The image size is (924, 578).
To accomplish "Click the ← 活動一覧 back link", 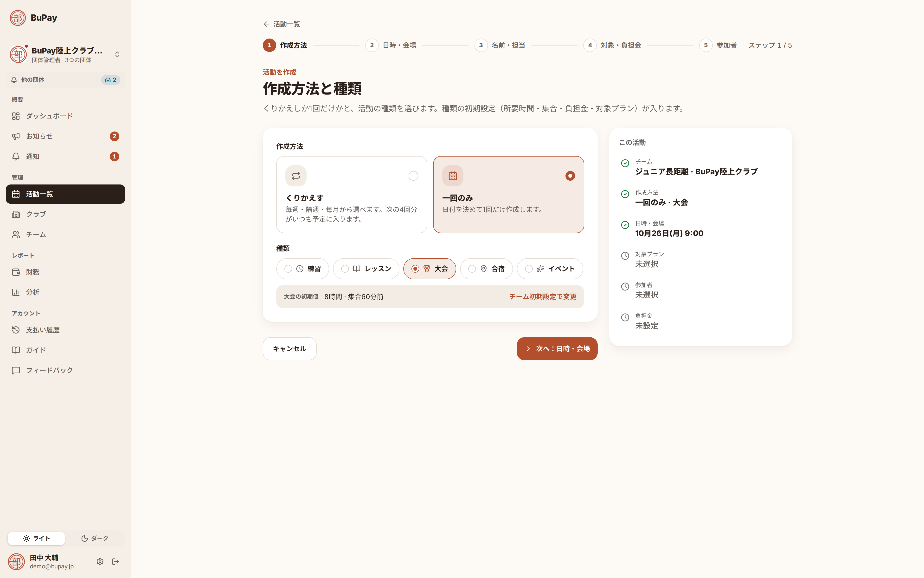I will click(282, 24).
